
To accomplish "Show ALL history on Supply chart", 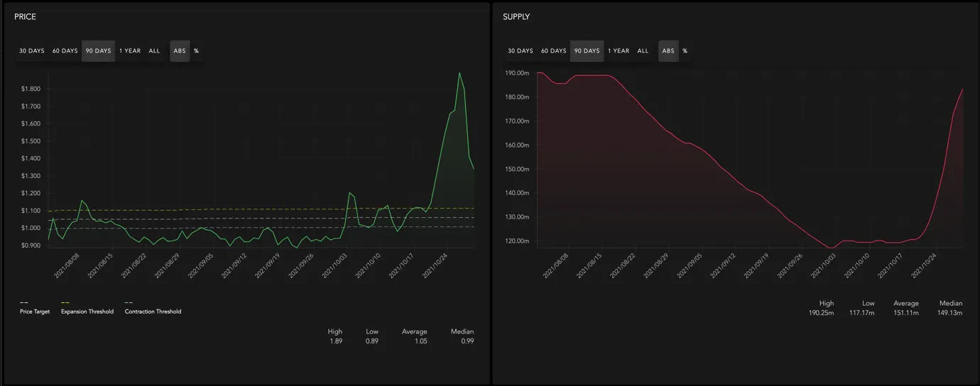I will 643,51.
